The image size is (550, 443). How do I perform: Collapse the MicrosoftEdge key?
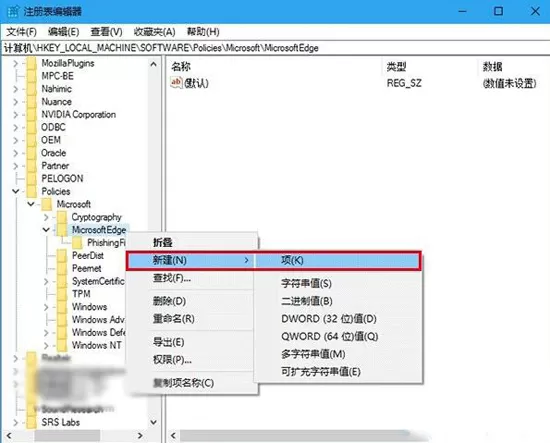[46, 230]
